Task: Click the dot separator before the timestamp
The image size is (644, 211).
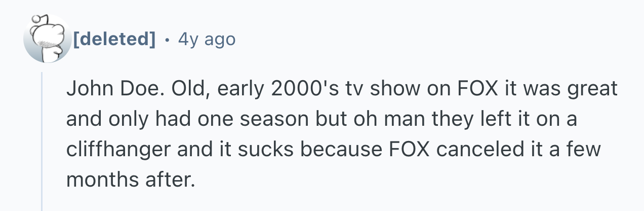Action: (x=167, y=39)
